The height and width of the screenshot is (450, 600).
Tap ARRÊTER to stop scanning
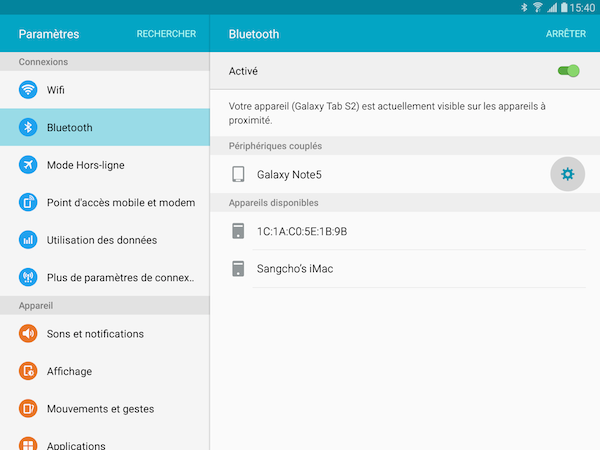(x=566, y=34)
